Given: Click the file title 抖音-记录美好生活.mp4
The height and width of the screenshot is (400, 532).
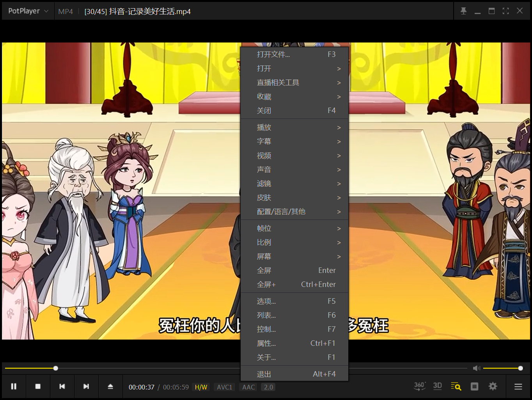Looking at the screenshot, I should (x=150, y=11).
